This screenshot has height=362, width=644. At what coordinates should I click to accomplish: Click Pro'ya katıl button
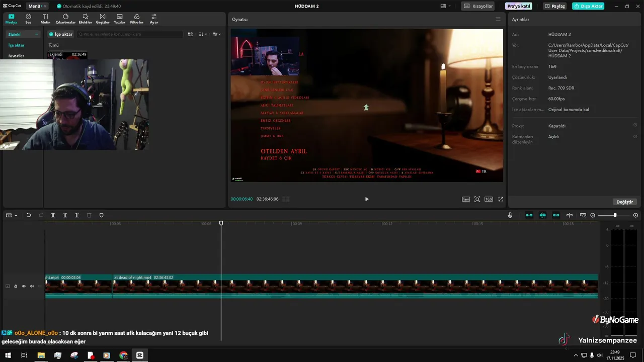tap(519, 6)
